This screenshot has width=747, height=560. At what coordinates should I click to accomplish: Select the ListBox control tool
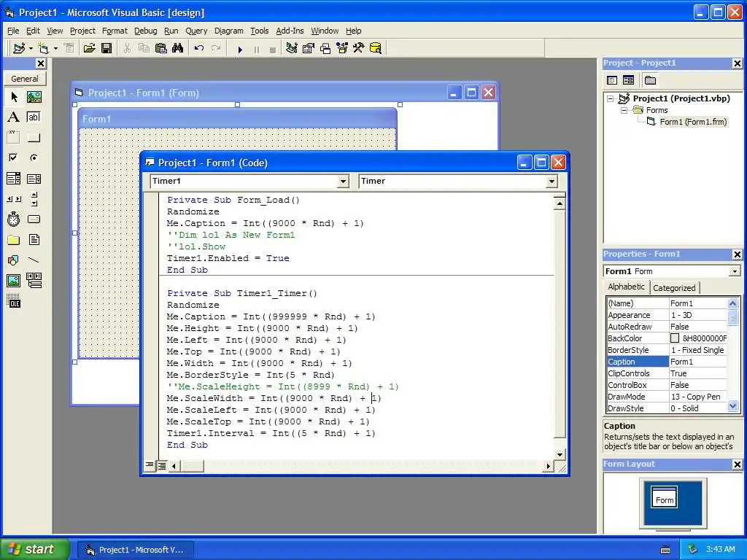(x=34, y=179)
